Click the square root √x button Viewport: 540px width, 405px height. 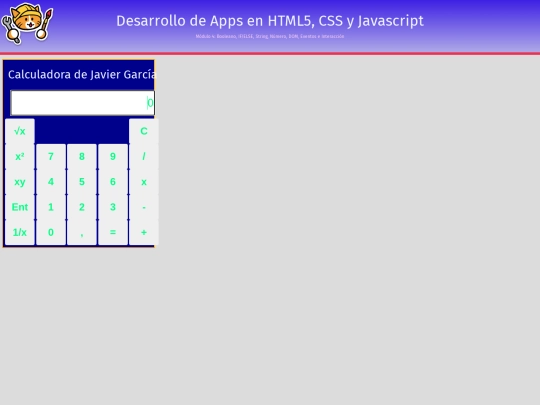(x=20, y=131)
